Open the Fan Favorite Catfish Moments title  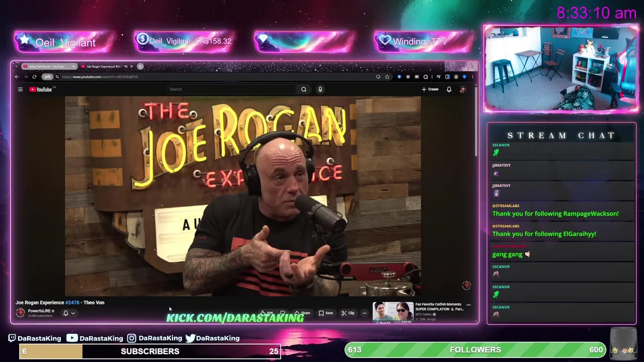[x=440, y=307]
